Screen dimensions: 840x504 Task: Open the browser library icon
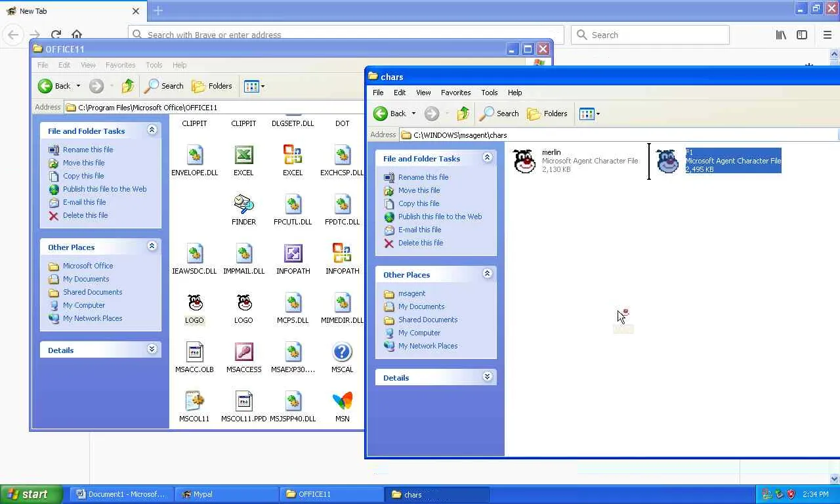click(x=781, y=35)
